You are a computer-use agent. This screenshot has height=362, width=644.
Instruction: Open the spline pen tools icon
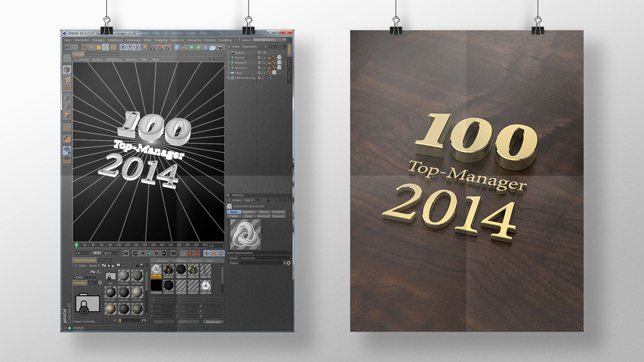click(184, 47)
